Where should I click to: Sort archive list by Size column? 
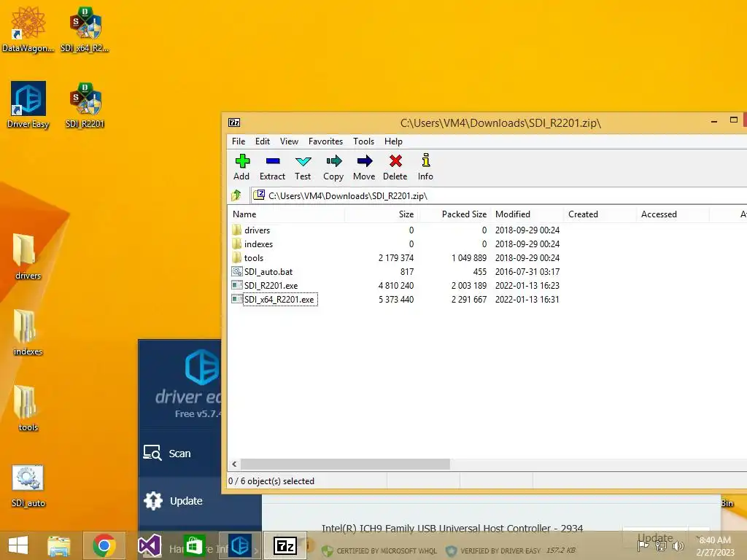click(381, 214)
